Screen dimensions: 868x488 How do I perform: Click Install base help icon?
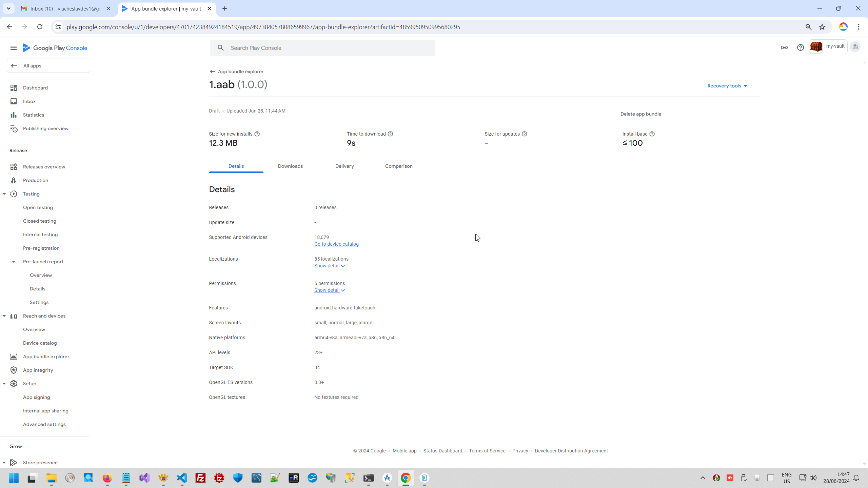click(652, 134)
